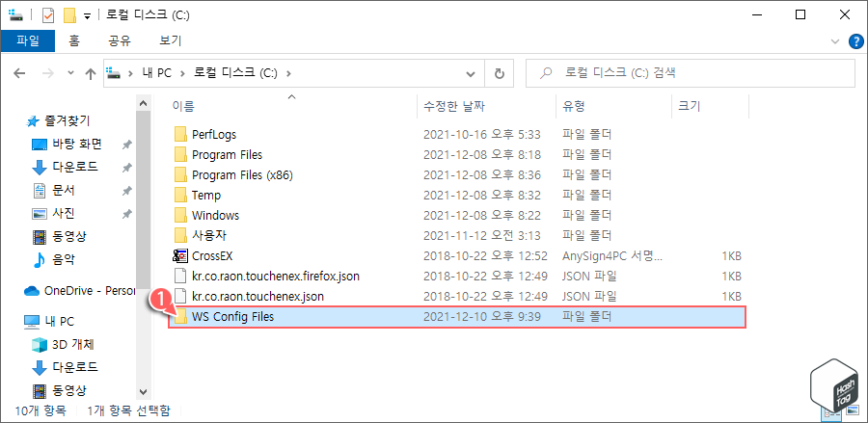This screenshot has width=868, height=423.
Task: Click the refresh button beside address bar
Action: click(500, 73)
